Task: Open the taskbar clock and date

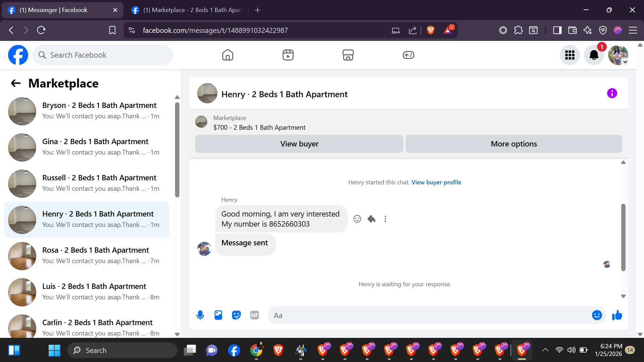Action: tap(608, 350)
